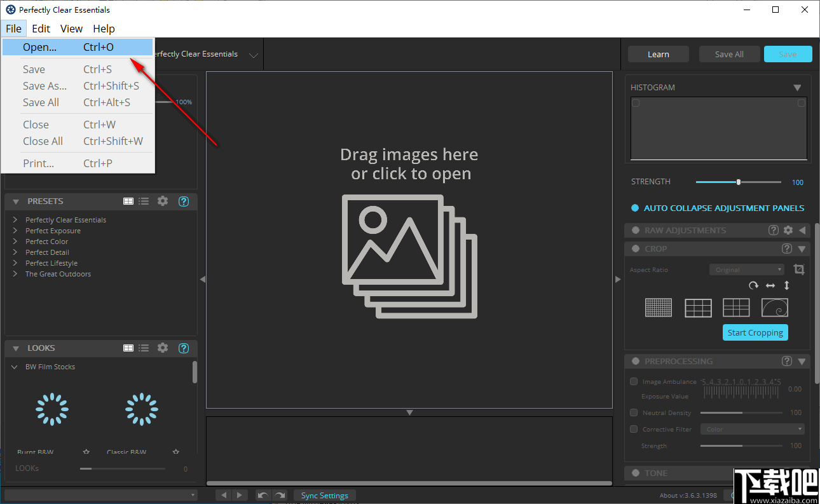Favorite the Burnt B&W look star

pyautogui.click(x=86, y=452)
